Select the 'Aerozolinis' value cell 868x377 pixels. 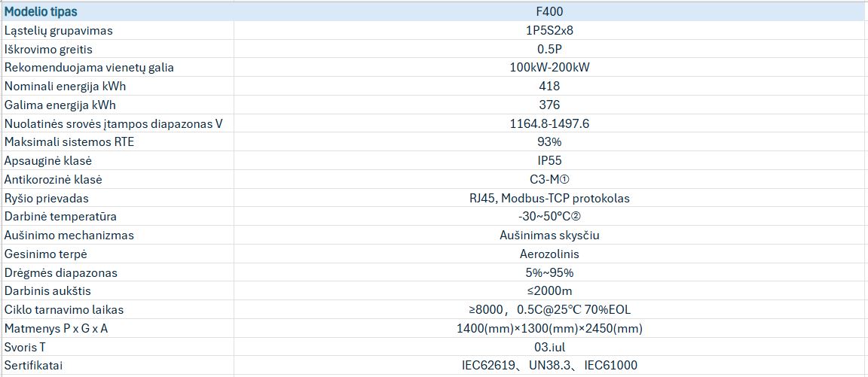(x=549, y=254)
